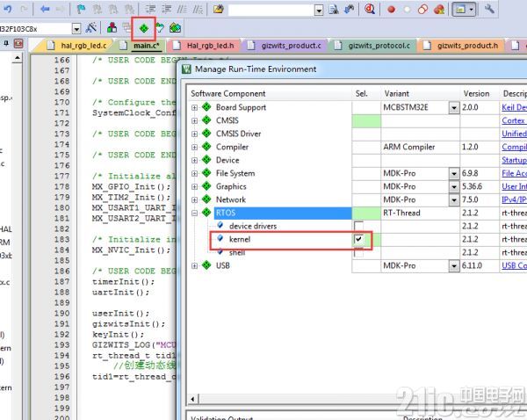527x420 pixels.
Task: Open the target selection dropdown arrow
Action: pyautogui.click(x=76, y=29)
